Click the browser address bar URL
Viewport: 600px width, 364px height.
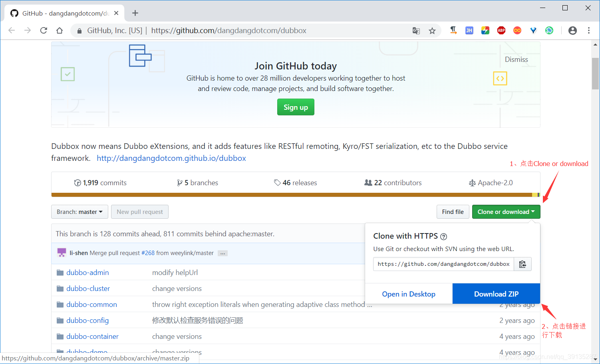(228, 31)
